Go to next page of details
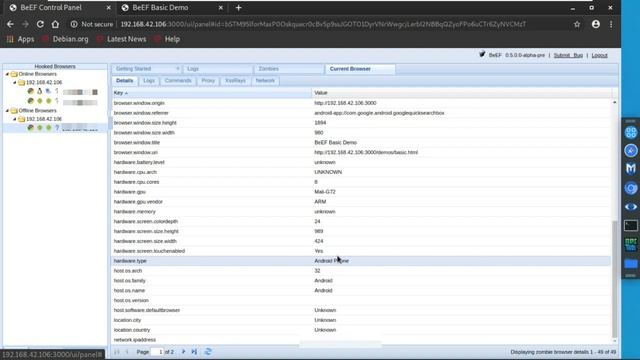The image size is (640, 360). [x=183, y=351]
